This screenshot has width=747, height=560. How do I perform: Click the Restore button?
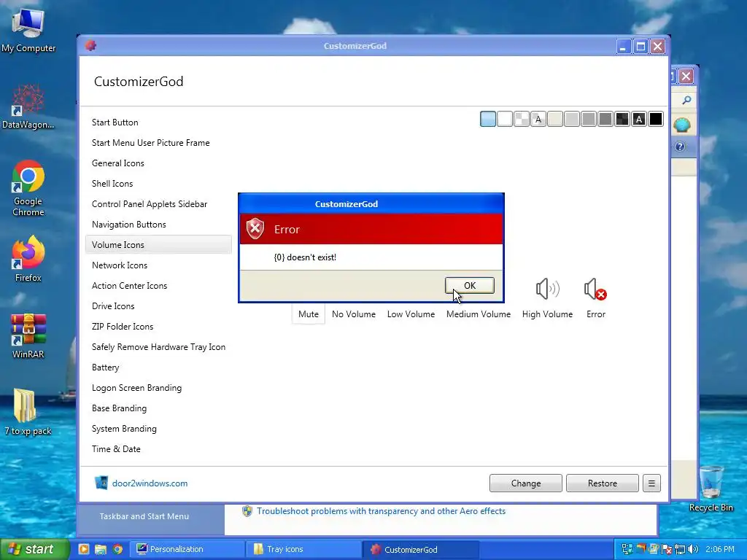click(x=602, y=483)
